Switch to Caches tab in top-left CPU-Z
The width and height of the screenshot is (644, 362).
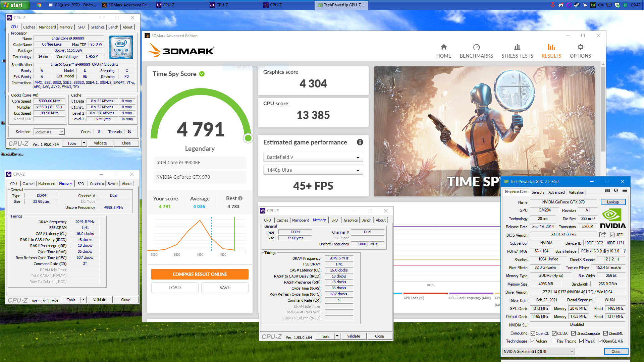tap(29, 27)
